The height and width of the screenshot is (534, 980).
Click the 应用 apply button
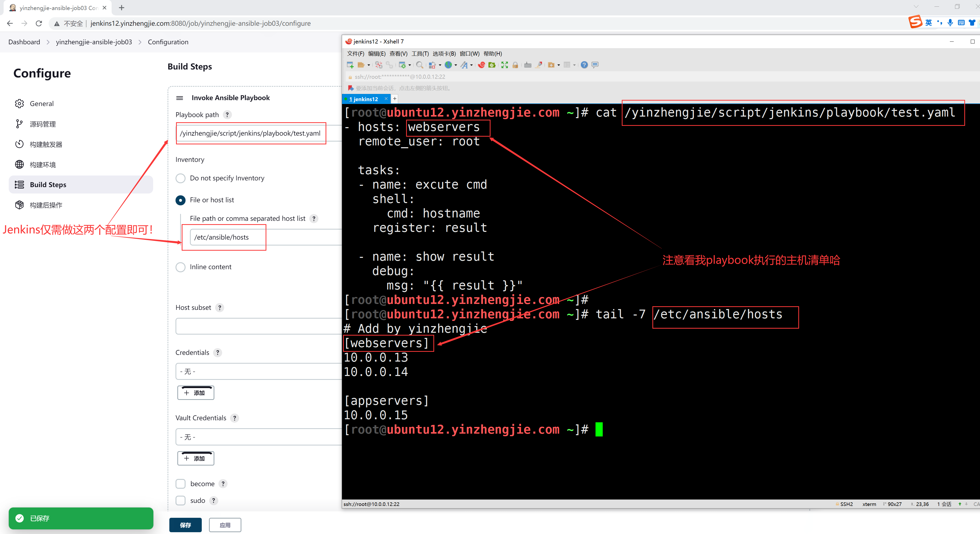tap(225, 525)
